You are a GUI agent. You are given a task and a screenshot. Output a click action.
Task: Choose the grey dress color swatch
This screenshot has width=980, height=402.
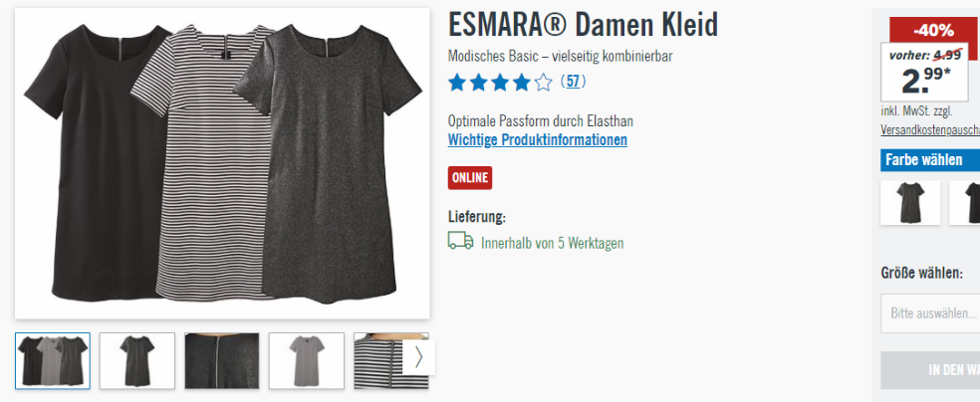pyautogui.click(x=910, y=203)
